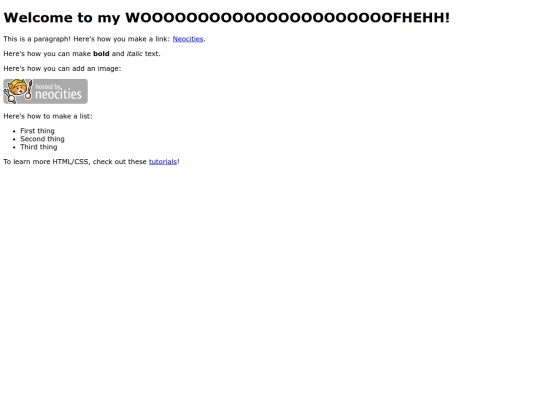This screenshot has height=405, width=540.
Task: Click the text Here's how you can add an image
Action: [x=62, y=69]
